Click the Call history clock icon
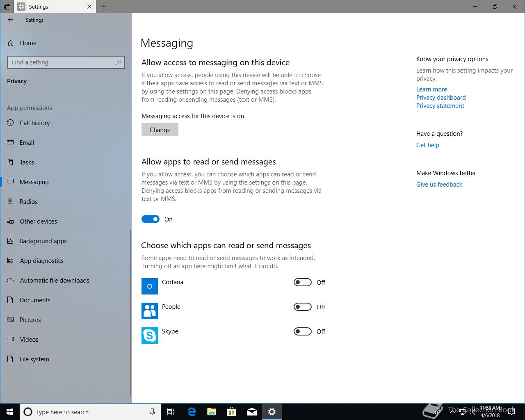525x420 pixels. (11, 123)
